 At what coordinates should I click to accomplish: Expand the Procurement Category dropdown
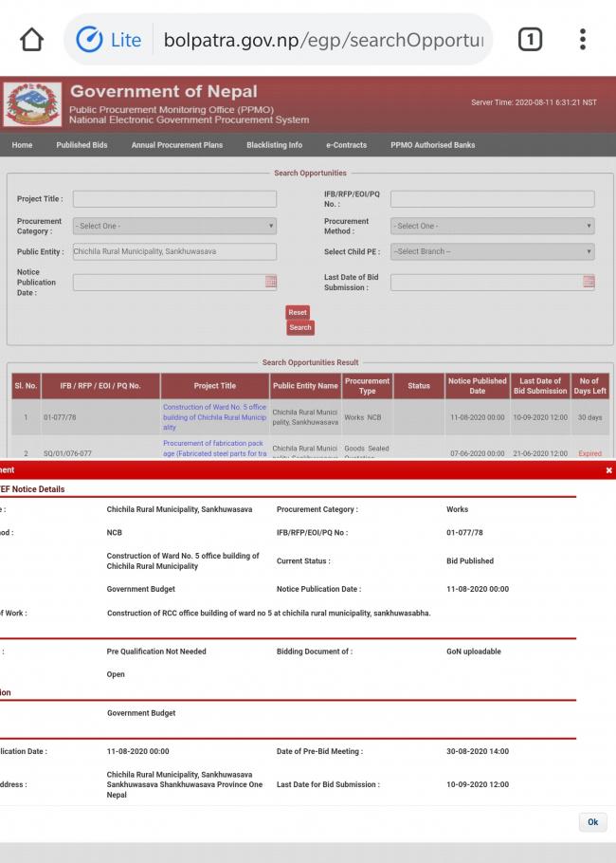point(175,226)
